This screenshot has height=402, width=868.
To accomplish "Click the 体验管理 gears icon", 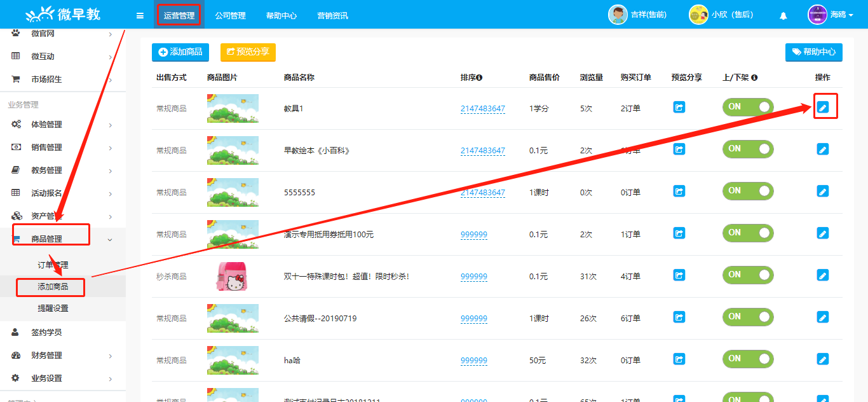I will pos(16,125).
